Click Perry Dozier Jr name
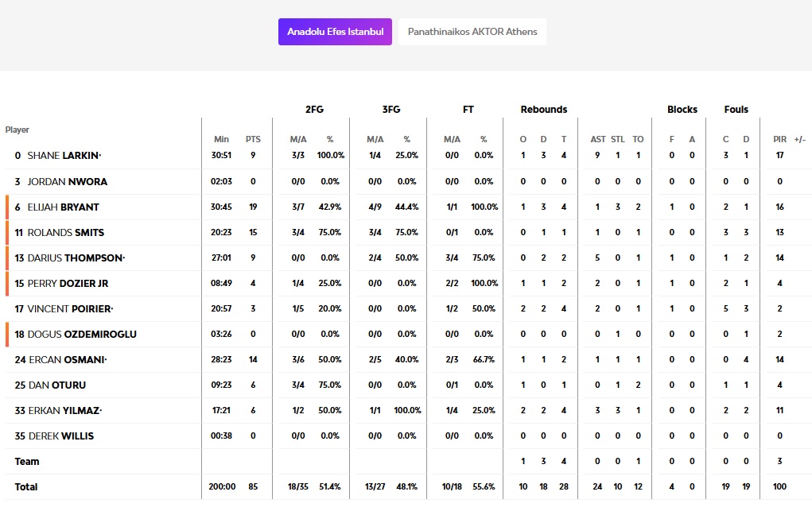 [68, 284]
